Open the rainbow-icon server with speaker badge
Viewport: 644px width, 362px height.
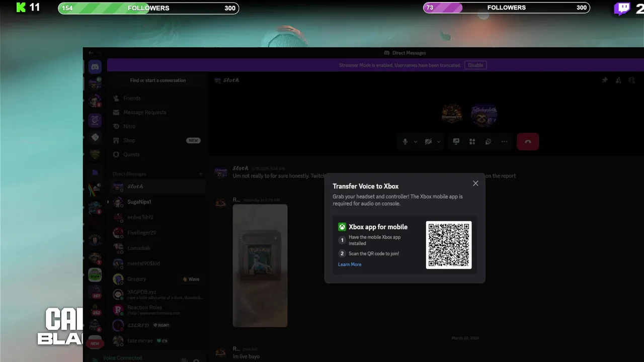click(95, 190)
